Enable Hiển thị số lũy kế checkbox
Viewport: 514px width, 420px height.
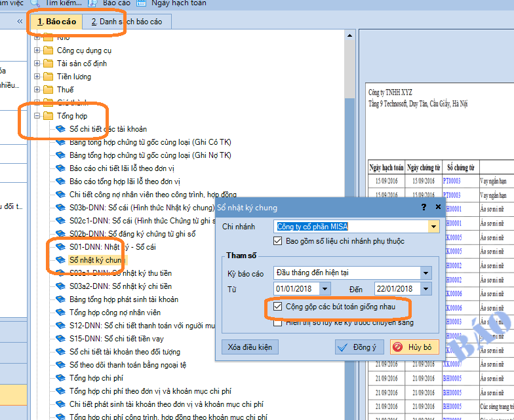tap(277, 322)
